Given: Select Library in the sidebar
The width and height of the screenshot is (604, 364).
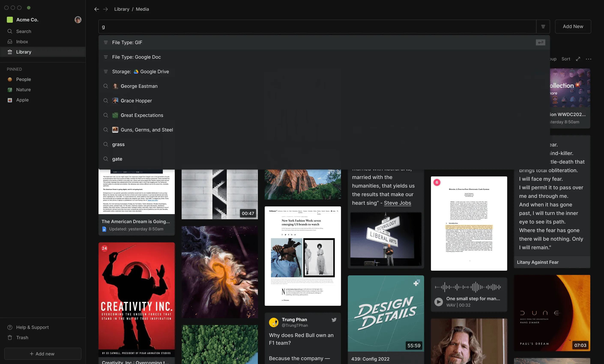Looking at the screenshot, I should (x=43, y=52).
